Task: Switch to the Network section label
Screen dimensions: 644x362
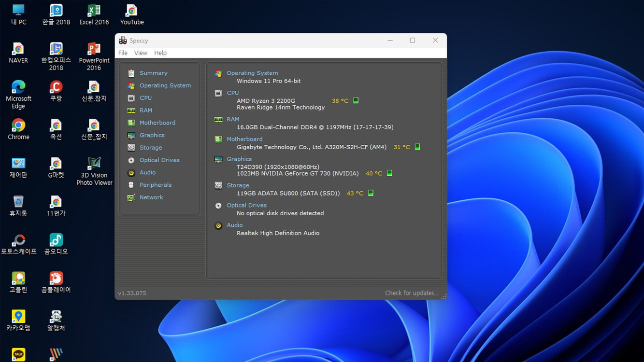Action: [151, 198]
